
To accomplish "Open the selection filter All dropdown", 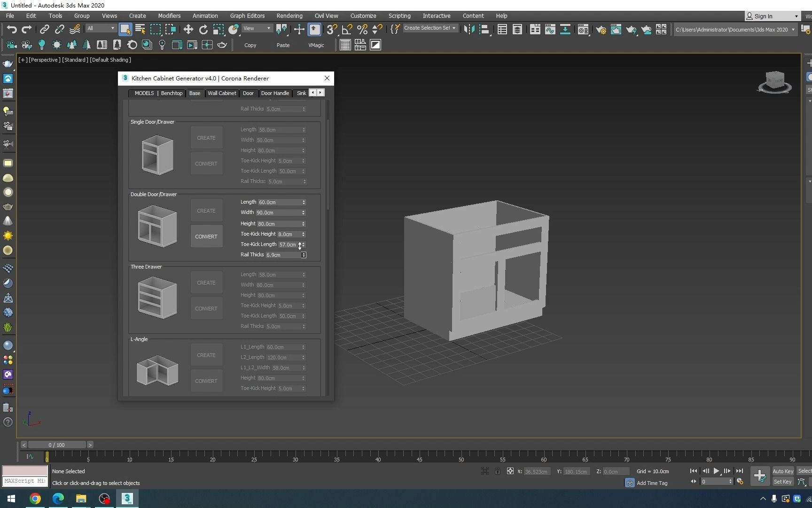I will pyautogui.click(x=101, y=28).
